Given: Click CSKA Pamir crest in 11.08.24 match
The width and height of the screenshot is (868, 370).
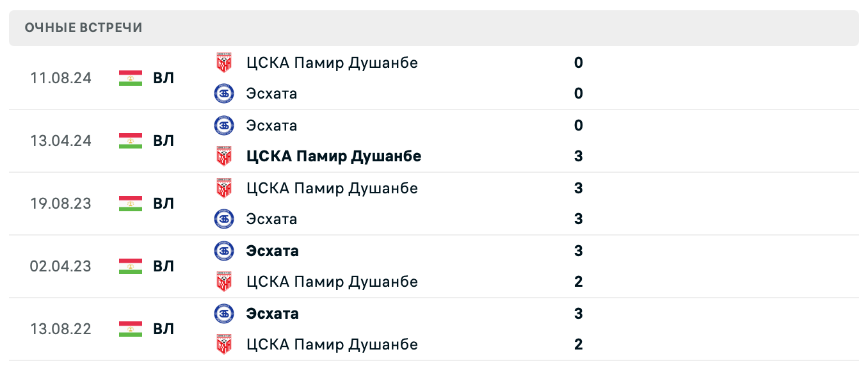Looking at the screenshot, I should point(223,63).
